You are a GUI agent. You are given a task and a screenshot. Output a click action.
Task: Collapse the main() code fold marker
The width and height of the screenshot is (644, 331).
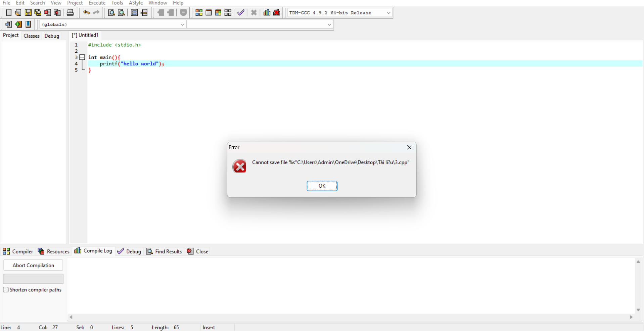tap(82, 57)
